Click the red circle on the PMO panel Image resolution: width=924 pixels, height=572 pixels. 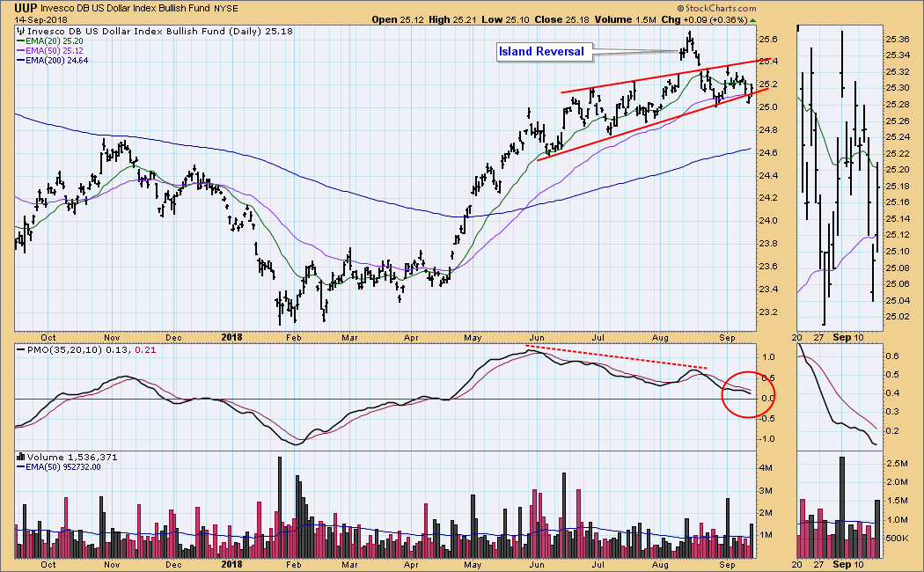[748, 392]
